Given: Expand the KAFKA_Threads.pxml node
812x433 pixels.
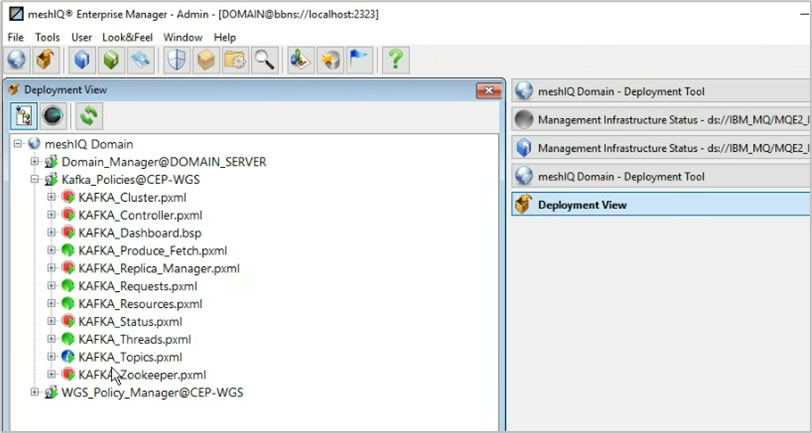Looking at the screenshot, I should point(51,339).
